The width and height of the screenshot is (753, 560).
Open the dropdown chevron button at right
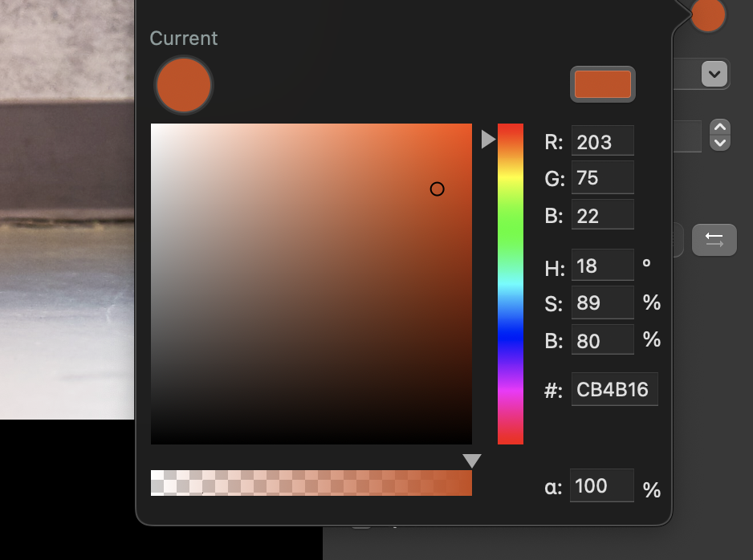(714, 74)
